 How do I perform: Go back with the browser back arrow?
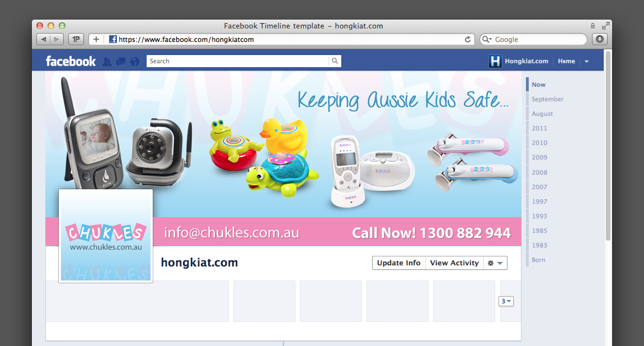coord(43,39)
